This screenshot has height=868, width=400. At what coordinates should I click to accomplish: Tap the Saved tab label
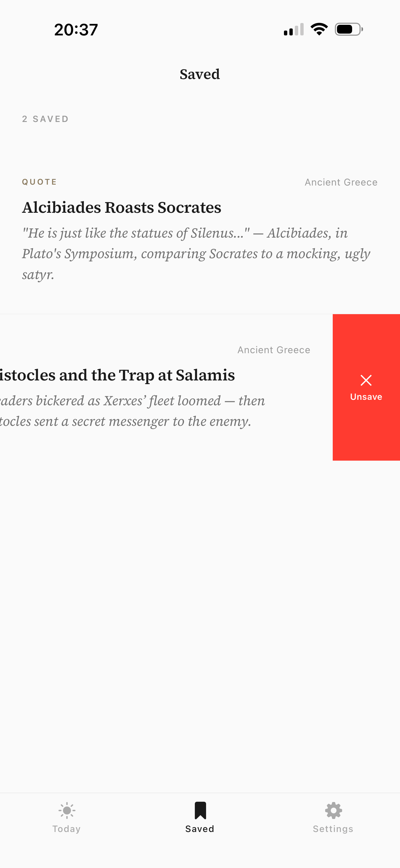(x=200, y=829)
